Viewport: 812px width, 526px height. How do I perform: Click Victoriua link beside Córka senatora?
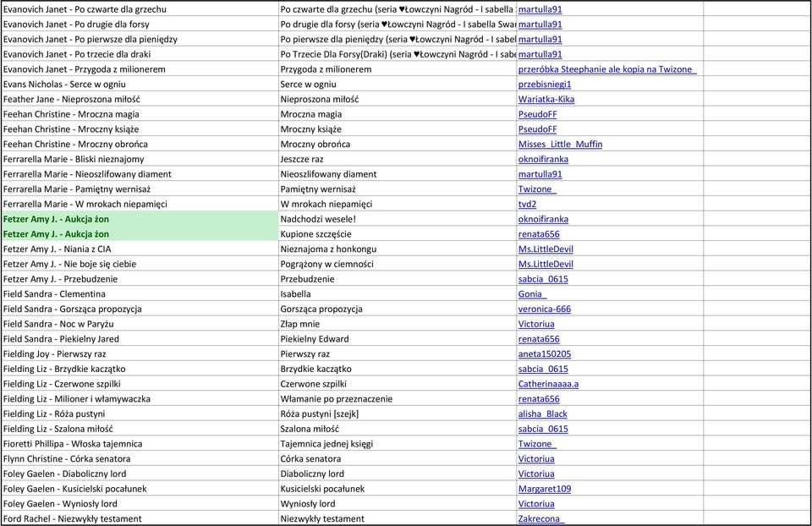(536, 459)
